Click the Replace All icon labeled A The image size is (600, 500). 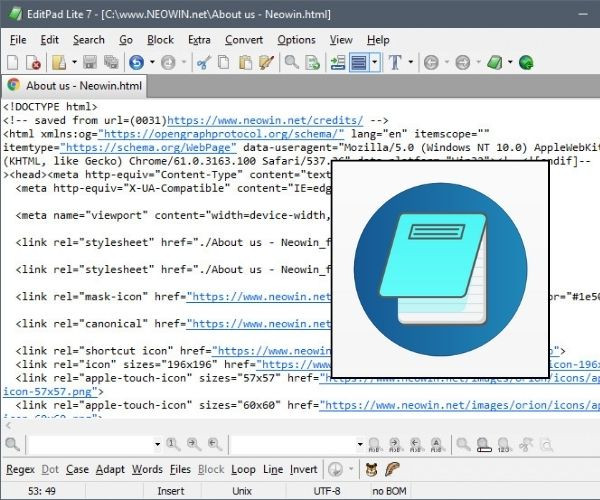coord(436,445)
